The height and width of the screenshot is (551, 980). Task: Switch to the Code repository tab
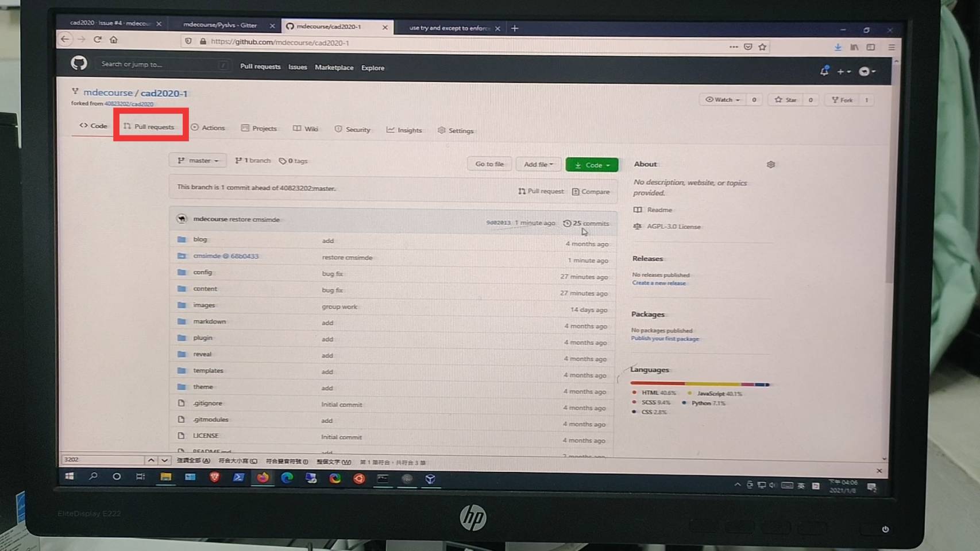click(94, 126)
